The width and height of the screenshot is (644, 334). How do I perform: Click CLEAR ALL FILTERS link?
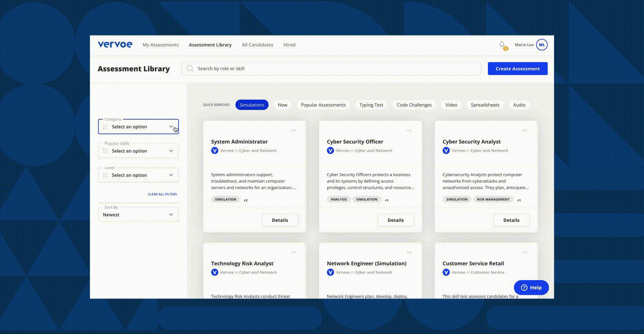[162, 194]
